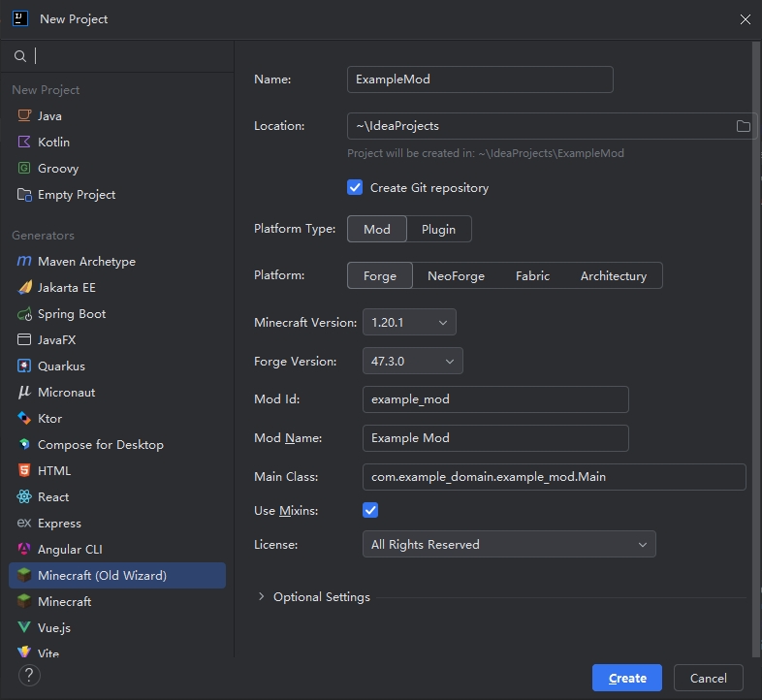The height and width of the screenshot is (700, 762).
Task: Open help via the question mark icon
Action: (29, 675)
